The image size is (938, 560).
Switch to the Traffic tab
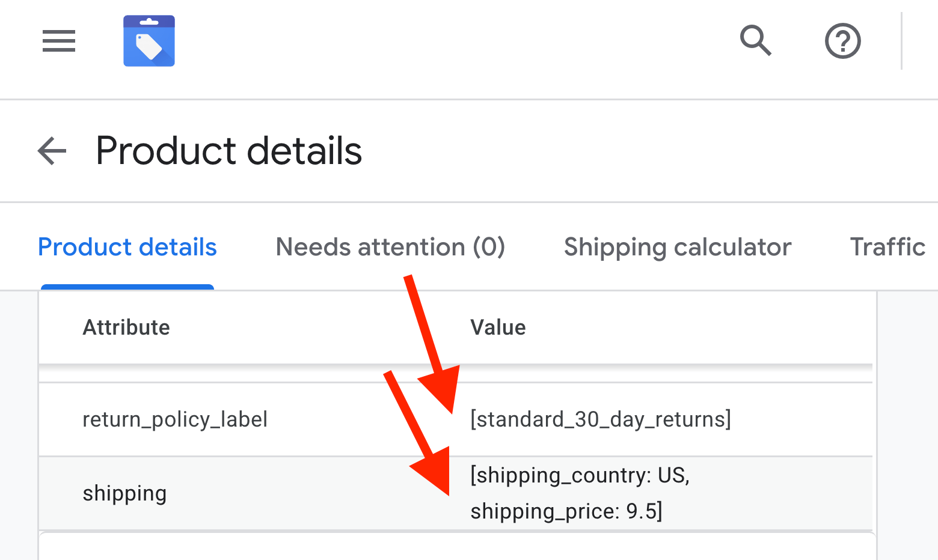(887, 248)
